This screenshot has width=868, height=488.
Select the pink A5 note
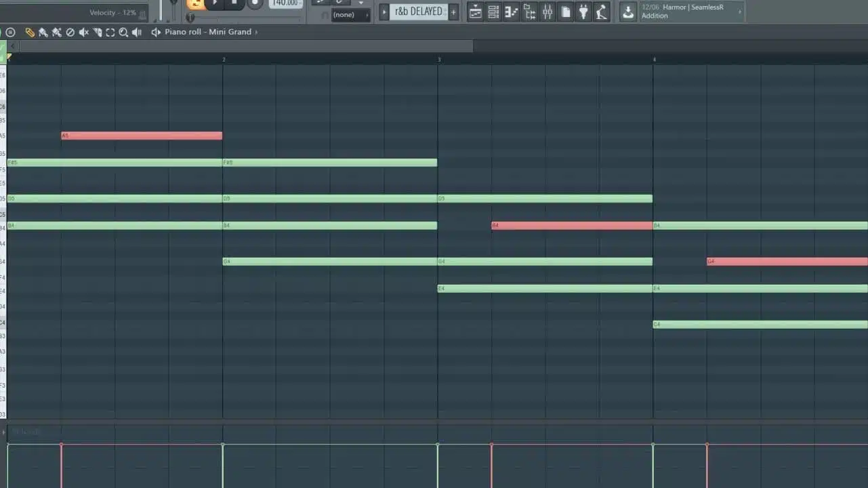(x=142, y=136)
